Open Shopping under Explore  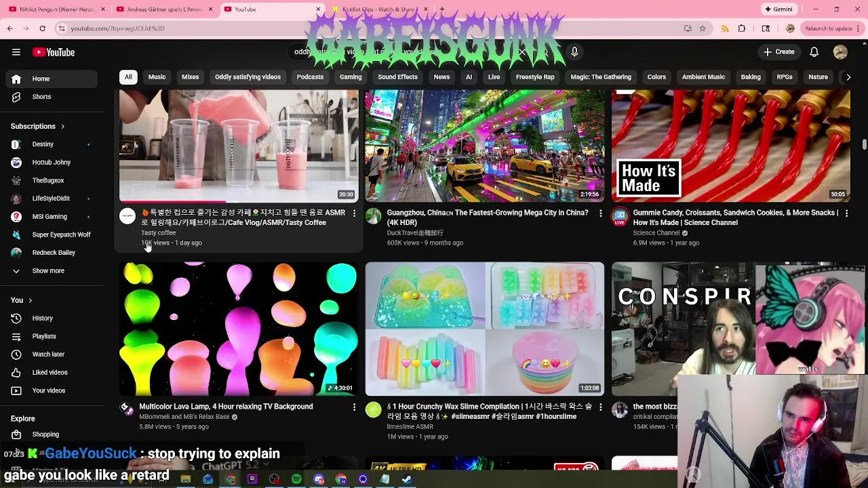(52, 434)
